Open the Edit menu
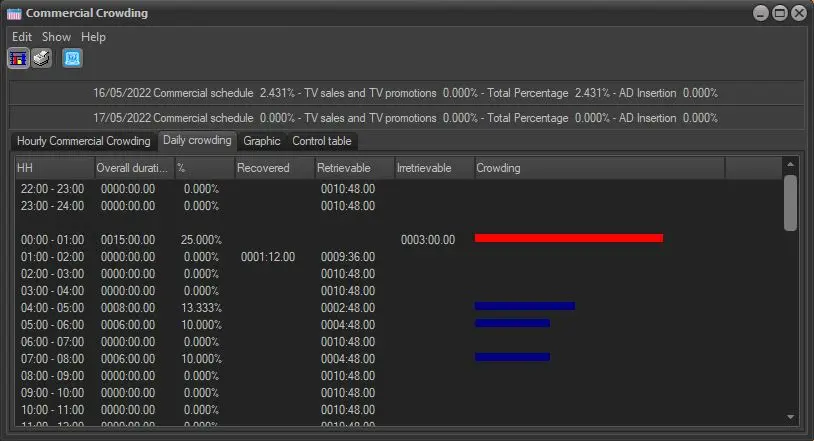 pyautogui.click(x=22, y=37)
